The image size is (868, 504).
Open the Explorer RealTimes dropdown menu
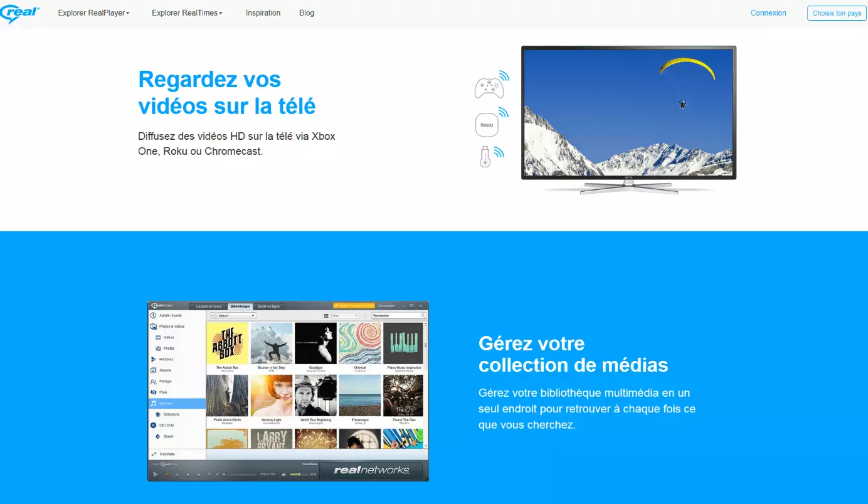tap(187, 13)
